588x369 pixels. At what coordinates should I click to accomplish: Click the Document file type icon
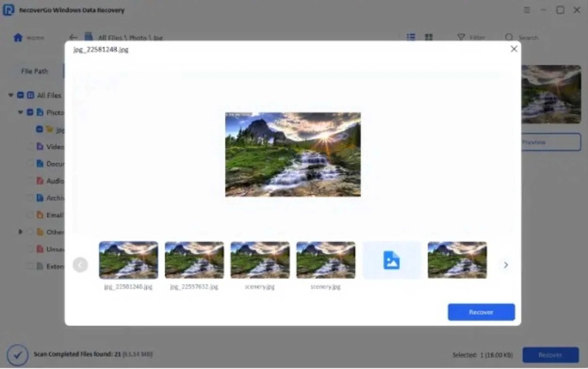click(x=40, y=164)
